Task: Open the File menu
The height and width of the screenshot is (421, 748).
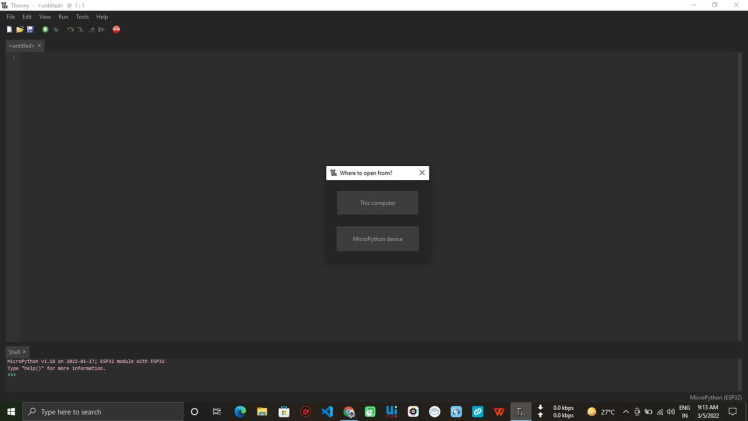Action: coord(10,17)
